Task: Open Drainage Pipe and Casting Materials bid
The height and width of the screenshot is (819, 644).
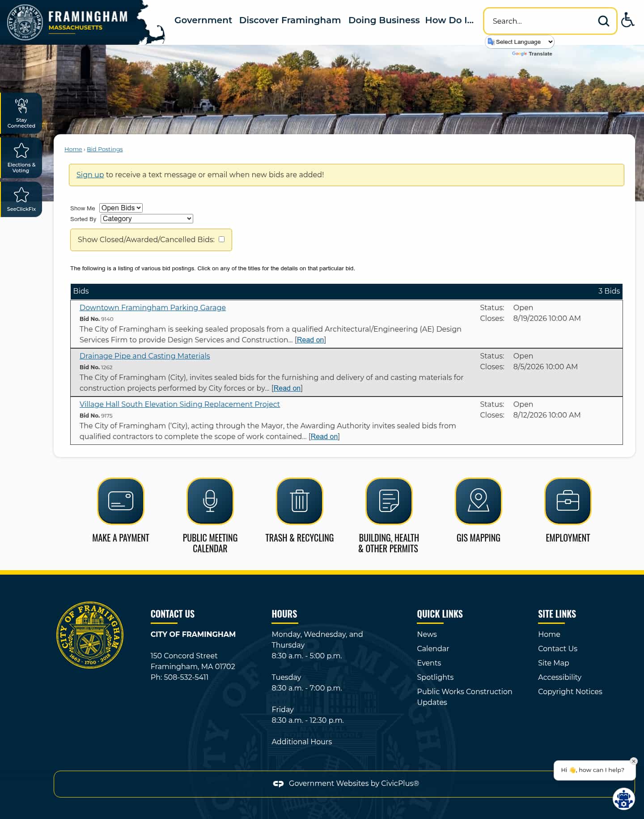Action: [x=144, y=356]
